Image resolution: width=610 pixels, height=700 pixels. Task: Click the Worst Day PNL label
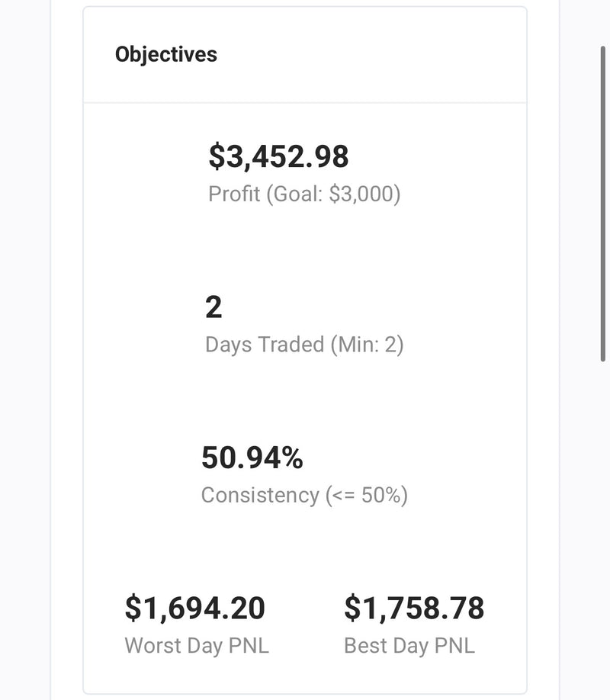tap(197, 646)
